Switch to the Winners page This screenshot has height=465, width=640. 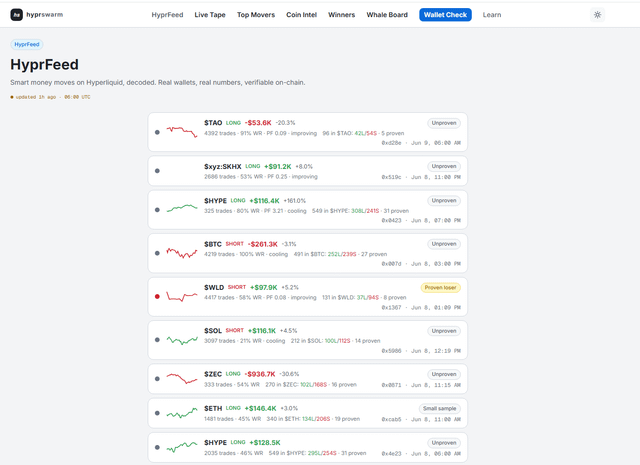342,15
